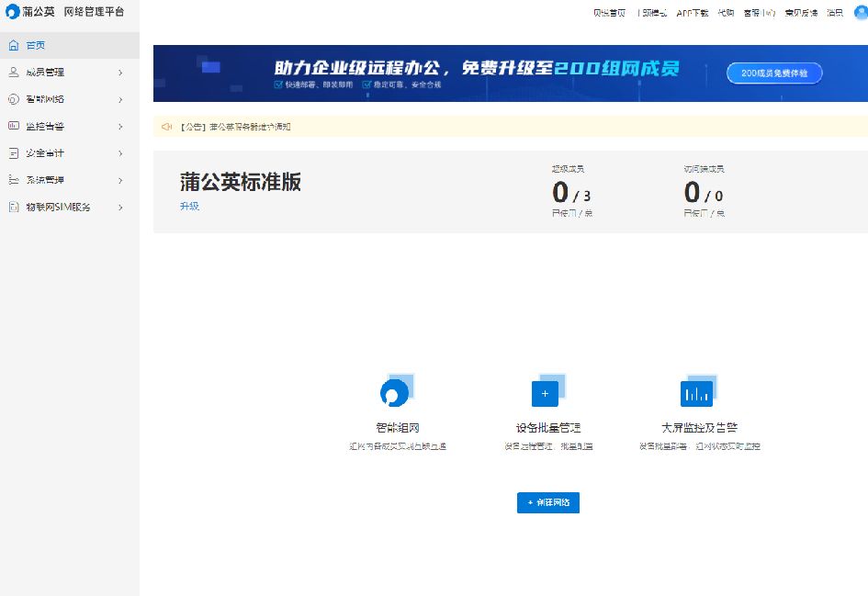Image resolution: width=868 pixels, height=596 pixels.
Task: Open the 蒲公英服务器维护通知 announcement
Action: point(236,127)
